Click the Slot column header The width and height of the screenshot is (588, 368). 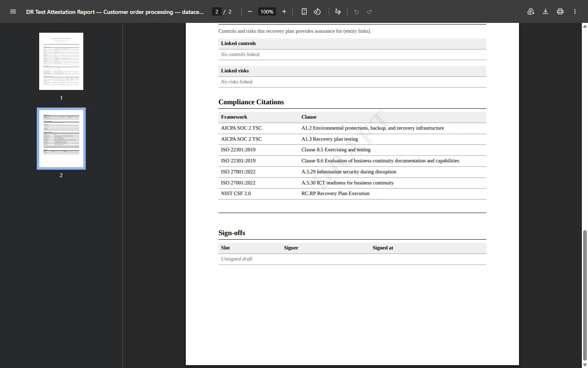click(x=225, y=248)
